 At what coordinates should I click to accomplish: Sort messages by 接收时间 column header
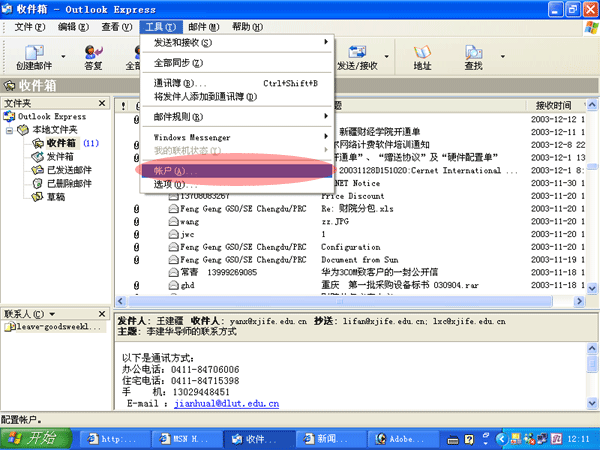click(553, 105)
